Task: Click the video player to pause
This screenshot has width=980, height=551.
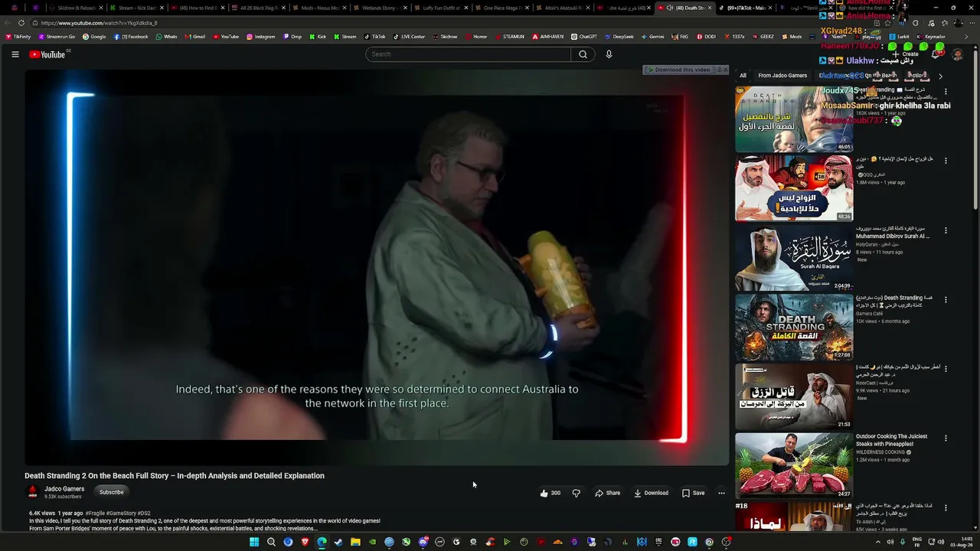Action: [377, 268]
